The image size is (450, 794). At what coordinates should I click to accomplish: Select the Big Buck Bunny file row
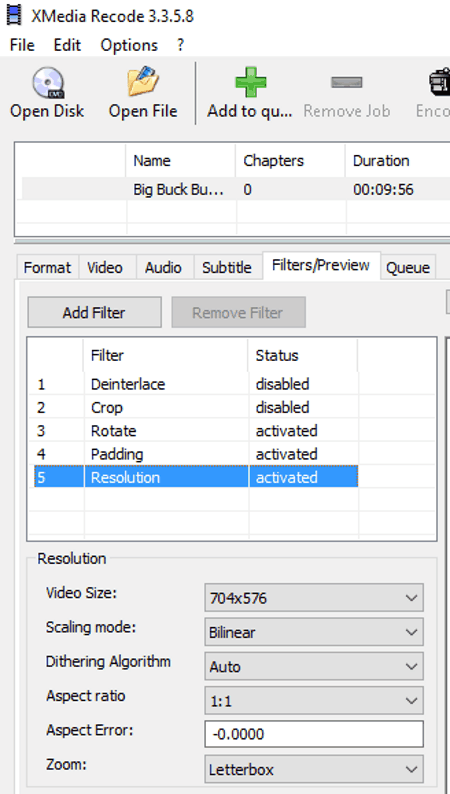pyautogui.click(x=235, y=189)
